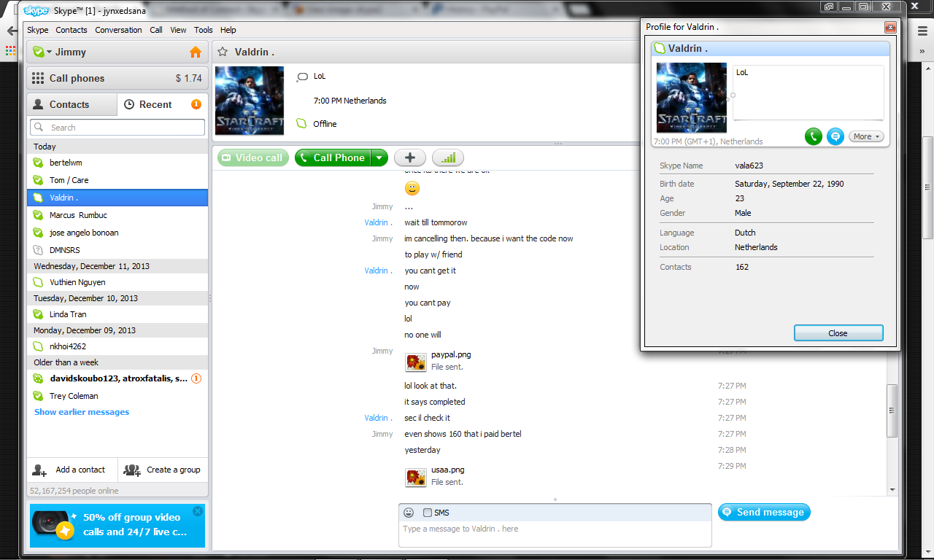
Task: Click the mood speech bubble icon beside LoL
Action: [303, 77]
